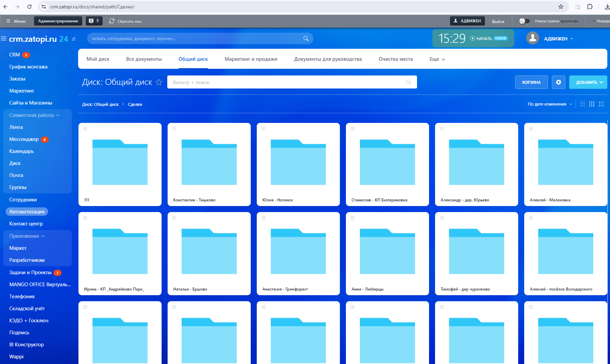Open the Тимофей - дер чурилково folder
Image resolution: width=610 pixels, height=364 pixels.
click(x=476, y=253)
